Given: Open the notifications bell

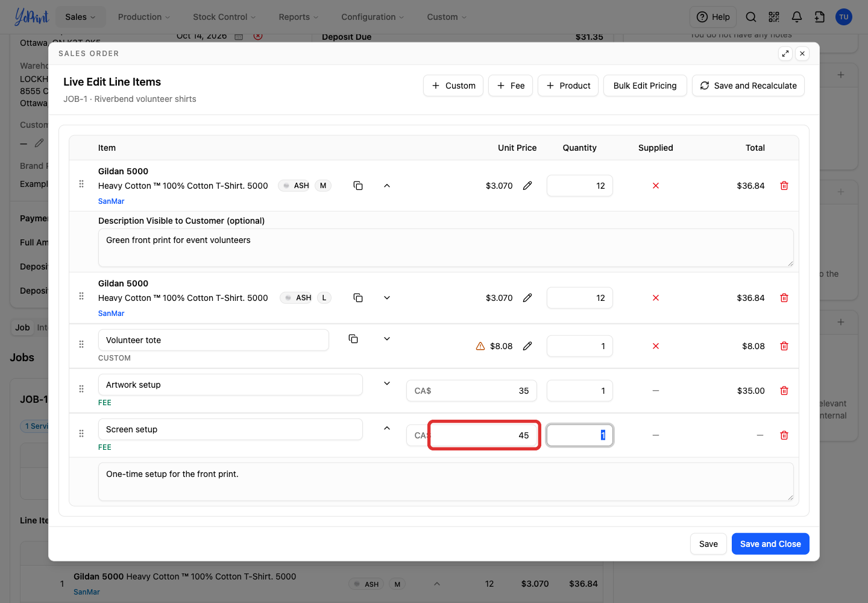Looking at the screenshot, I should pyautogui.click(x=797, y=17).
